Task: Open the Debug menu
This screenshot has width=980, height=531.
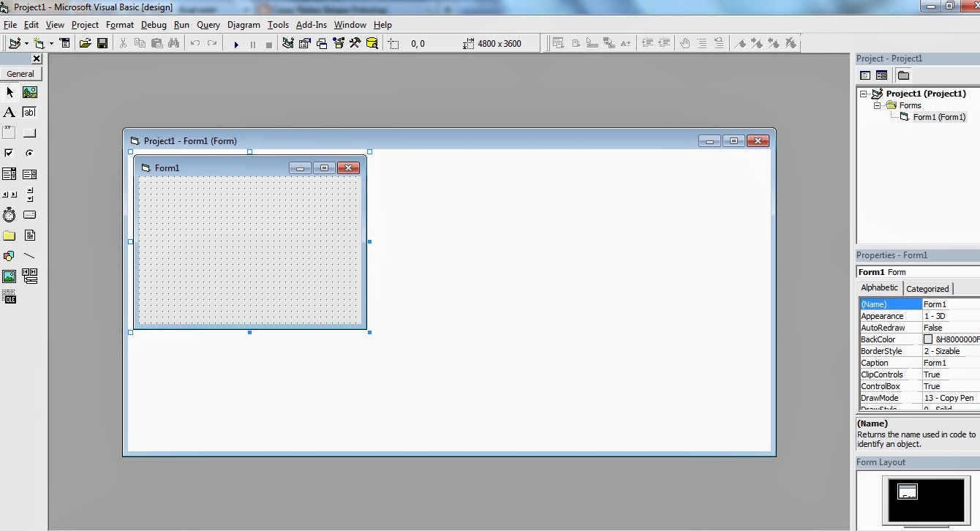Action: click(x=154, y=25)
